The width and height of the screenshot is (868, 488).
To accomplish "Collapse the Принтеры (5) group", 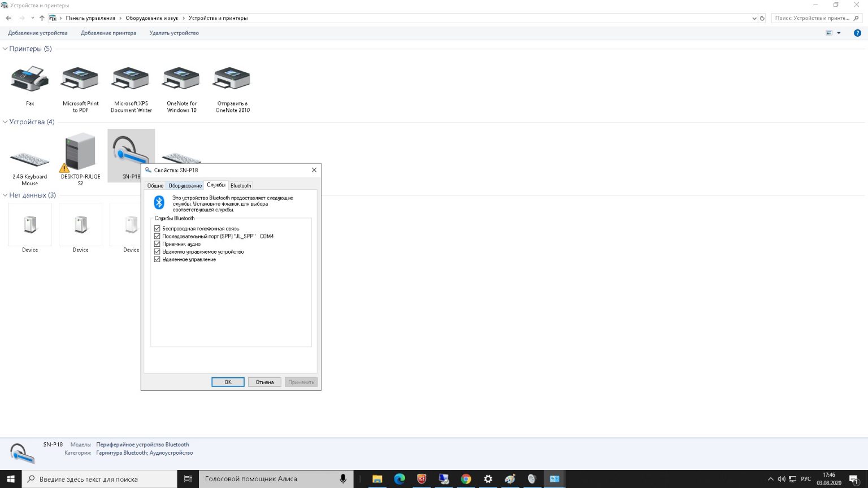I will click(5, 49).
